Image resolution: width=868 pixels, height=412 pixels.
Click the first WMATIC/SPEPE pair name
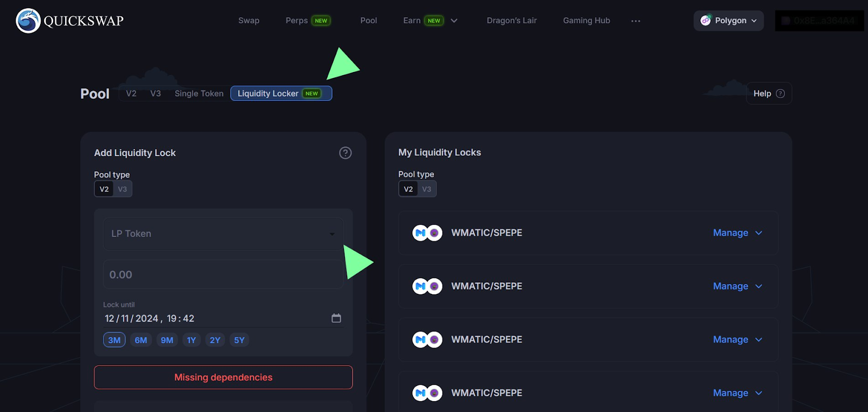[x=487, y=233]
